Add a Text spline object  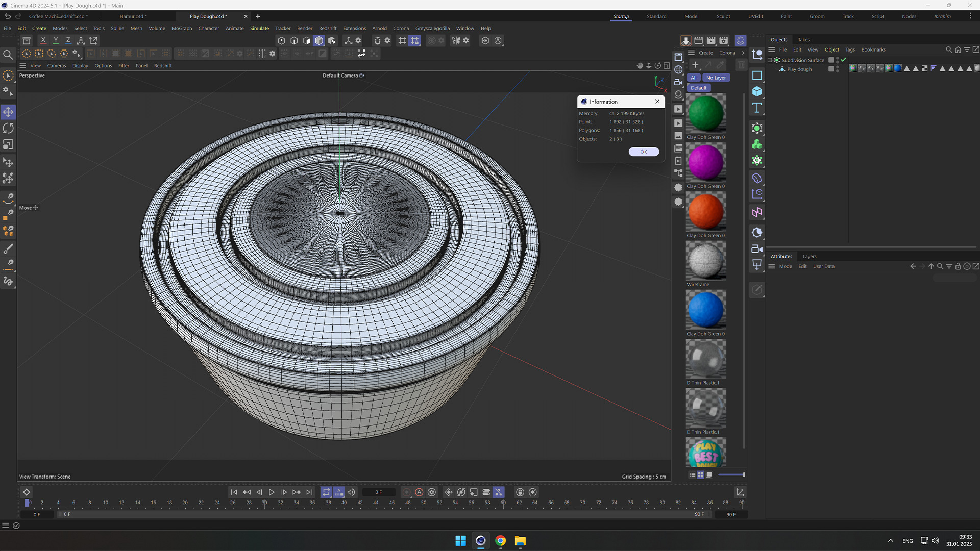point(757,108)
